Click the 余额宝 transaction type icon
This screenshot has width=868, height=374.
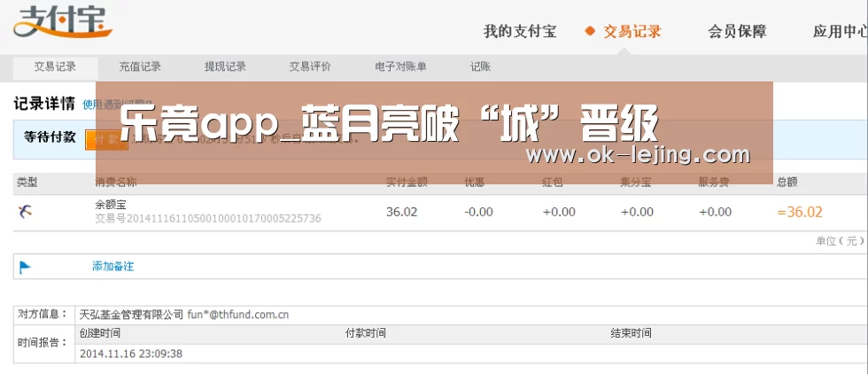25,211
